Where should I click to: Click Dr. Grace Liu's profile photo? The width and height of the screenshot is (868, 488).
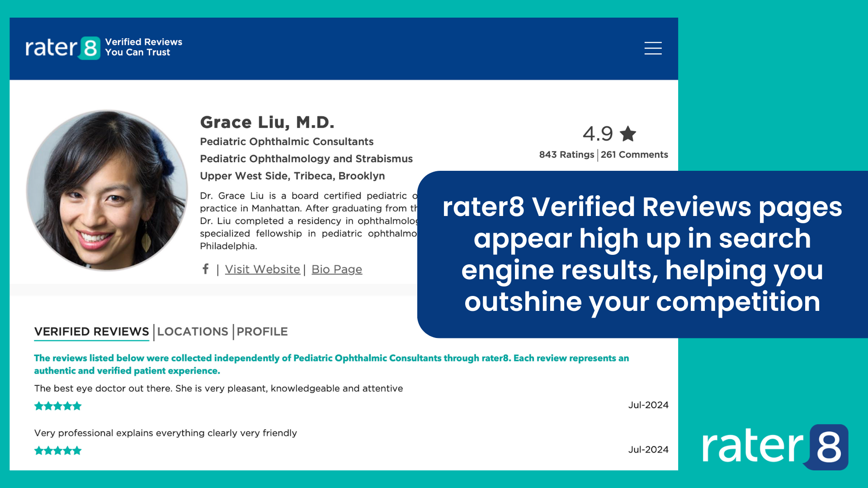(x=107, y=190)
